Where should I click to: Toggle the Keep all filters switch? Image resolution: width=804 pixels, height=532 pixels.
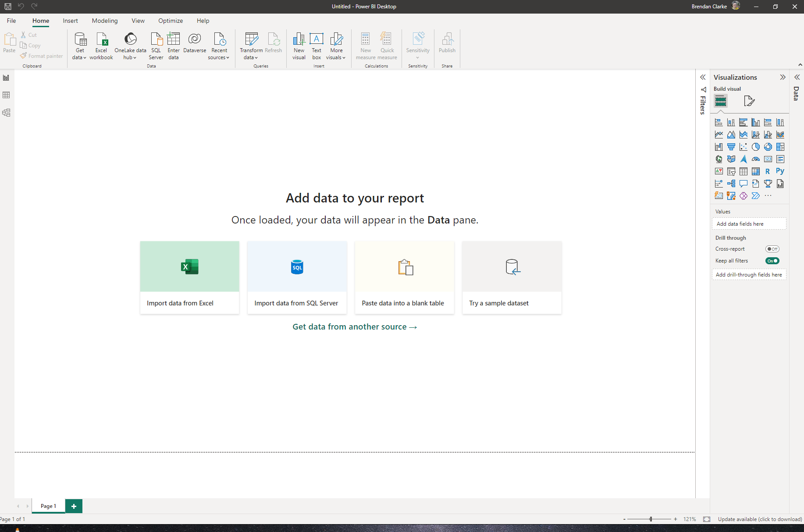click(x=772, y=261)
